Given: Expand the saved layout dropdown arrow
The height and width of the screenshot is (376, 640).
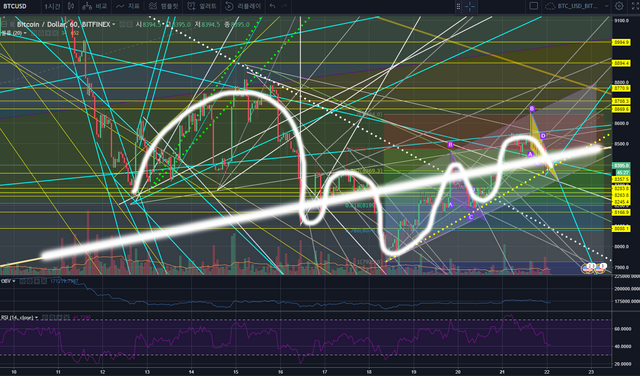Looking at the screenshot, I should point(606,6).
